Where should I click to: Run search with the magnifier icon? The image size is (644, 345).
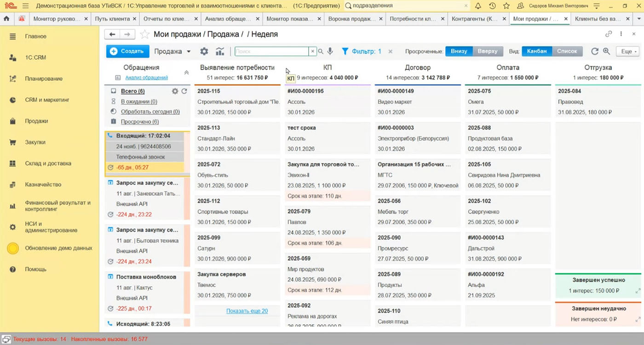321,51
